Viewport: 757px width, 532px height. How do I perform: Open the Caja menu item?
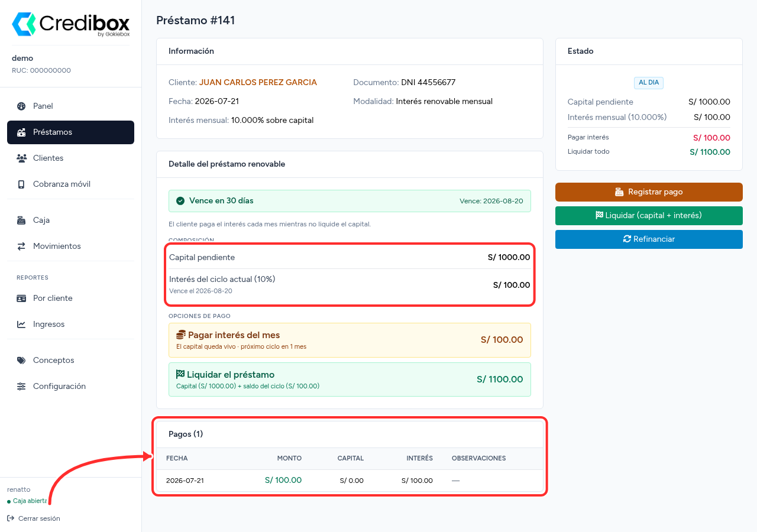pyautogui.click(x=70, y=220)
